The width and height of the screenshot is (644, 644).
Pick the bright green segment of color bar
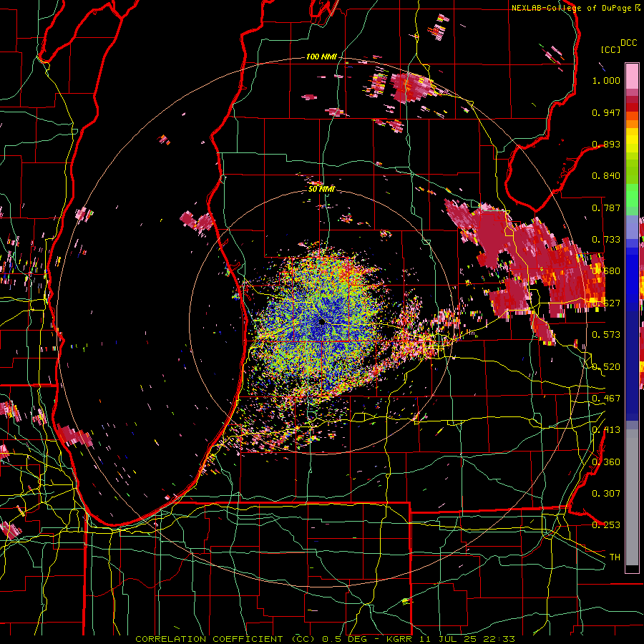pyautogui.click(x=632, y=195)
